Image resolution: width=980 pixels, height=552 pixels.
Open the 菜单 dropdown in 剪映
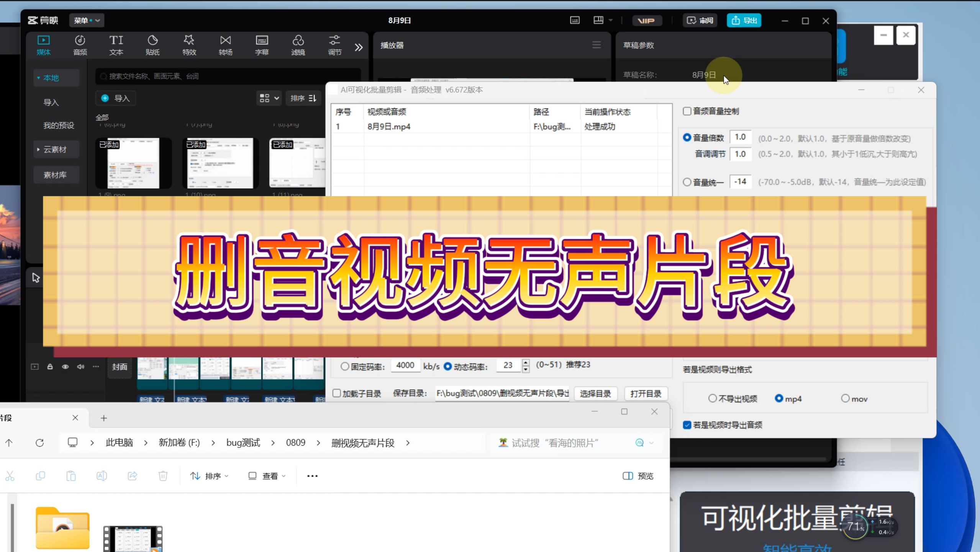87,20
